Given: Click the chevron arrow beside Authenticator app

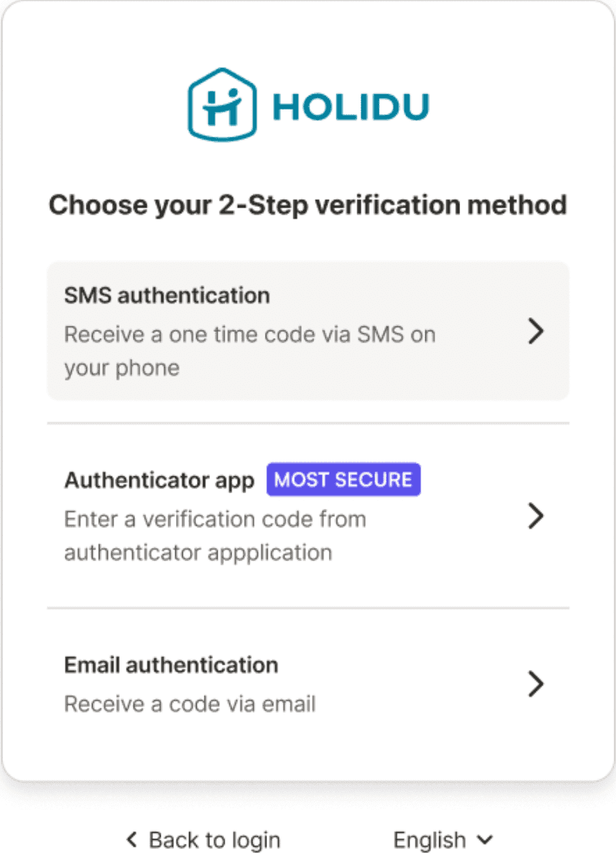Looking at the screenshot, I should [x=535, y=516].
